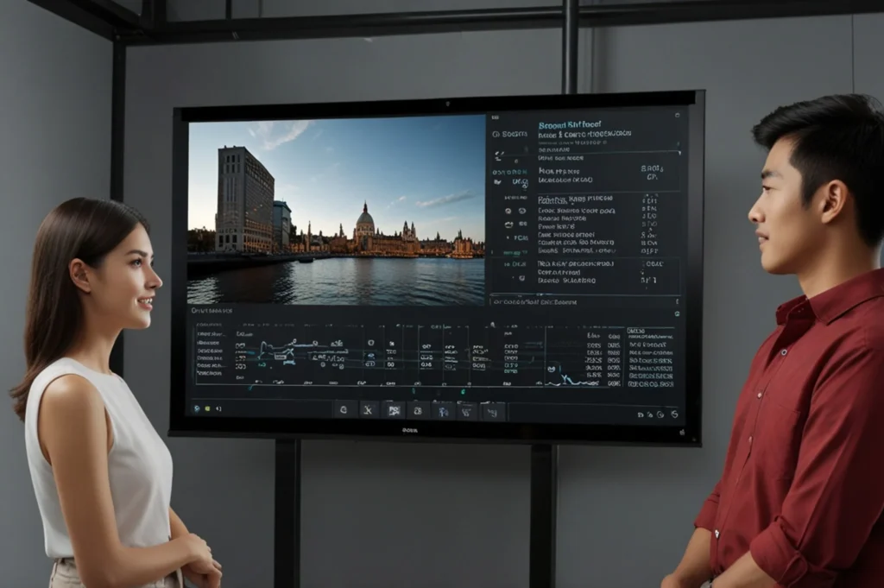Click the yellow-green square status bar icon

tap(207, 408)
